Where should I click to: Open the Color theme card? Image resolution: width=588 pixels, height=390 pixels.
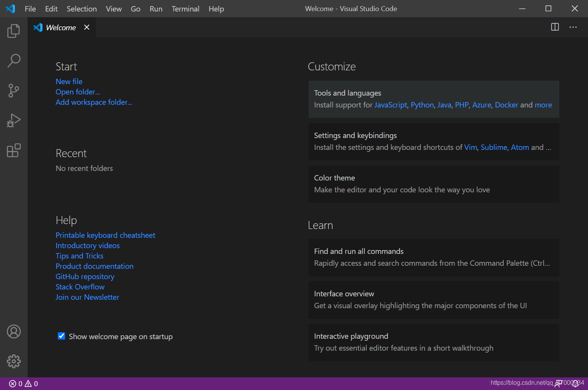434,184
